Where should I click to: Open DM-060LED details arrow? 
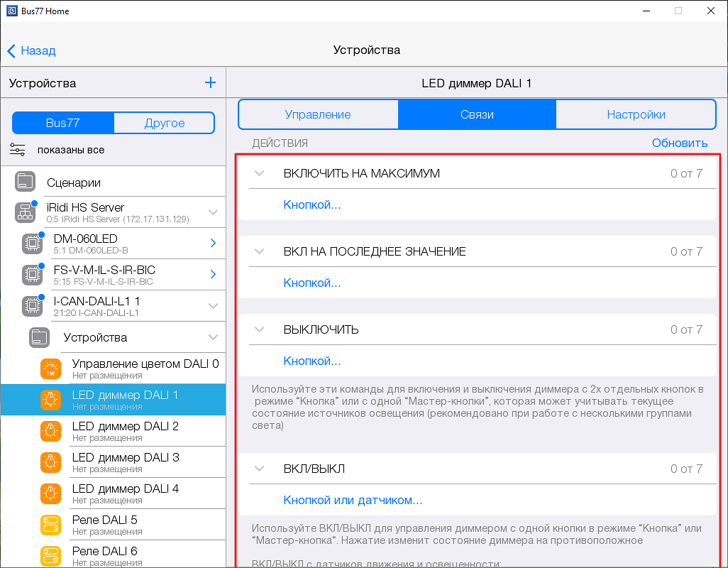[213, 243]
